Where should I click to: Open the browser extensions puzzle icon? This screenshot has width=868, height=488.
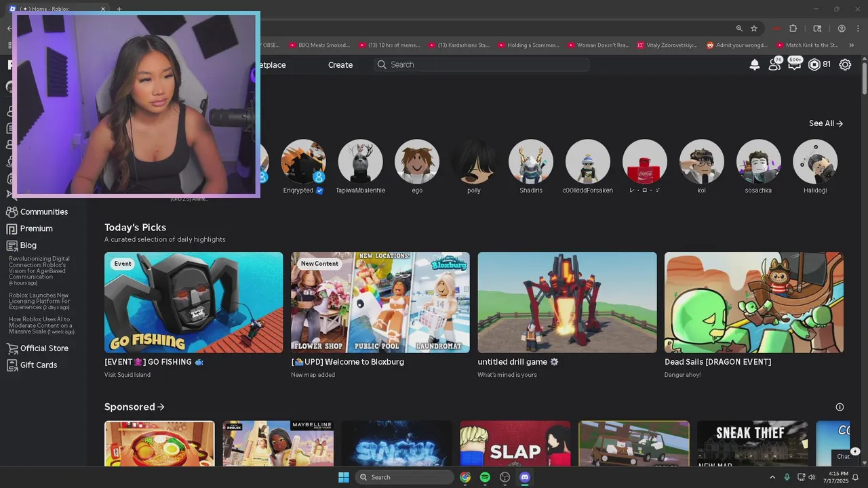click(793, 28)
